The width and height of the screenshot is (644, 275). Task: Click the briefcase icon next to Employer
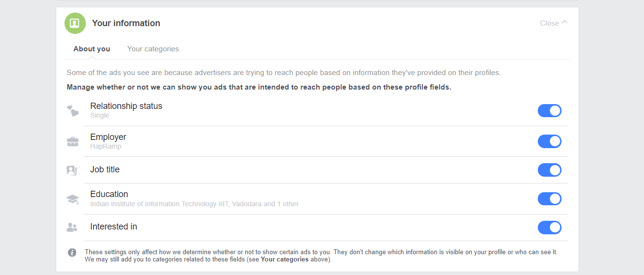click(x=73, y=142)
